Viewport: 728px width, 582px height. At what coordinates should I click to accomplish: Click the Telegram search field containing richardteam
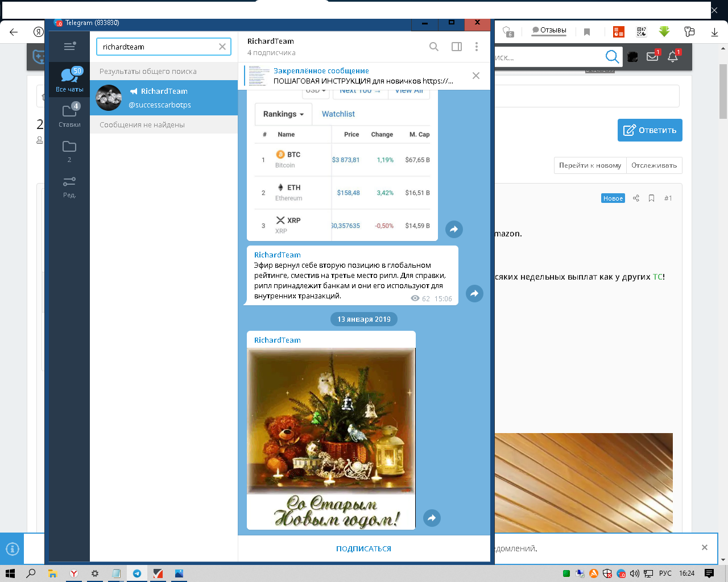pyautogui.click(x=164, y=47)
